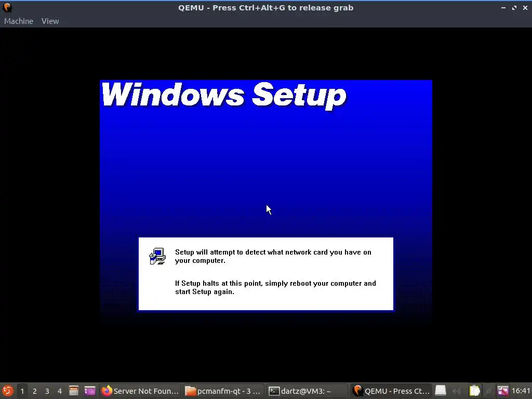Click the pink screenshot-style tray icon beside the clock

coord(503,391)
